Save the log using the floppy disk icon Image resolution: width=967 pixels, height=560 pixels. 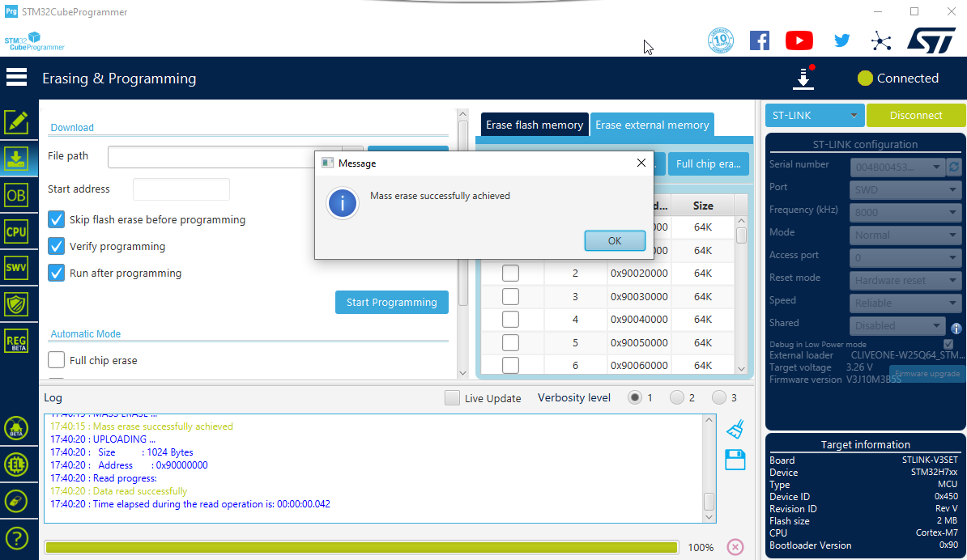pyautogui.click(x=735, y=459)
